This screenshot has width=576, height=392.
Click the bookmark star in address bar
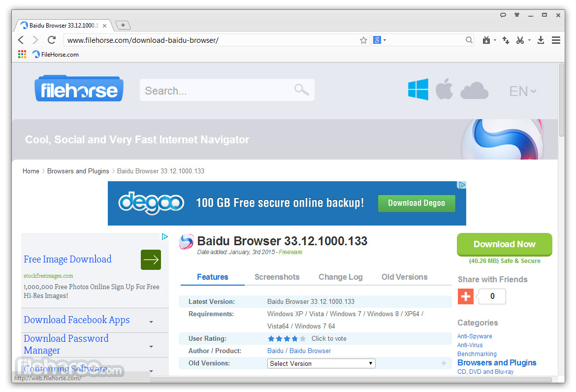[x=363, y=40]
